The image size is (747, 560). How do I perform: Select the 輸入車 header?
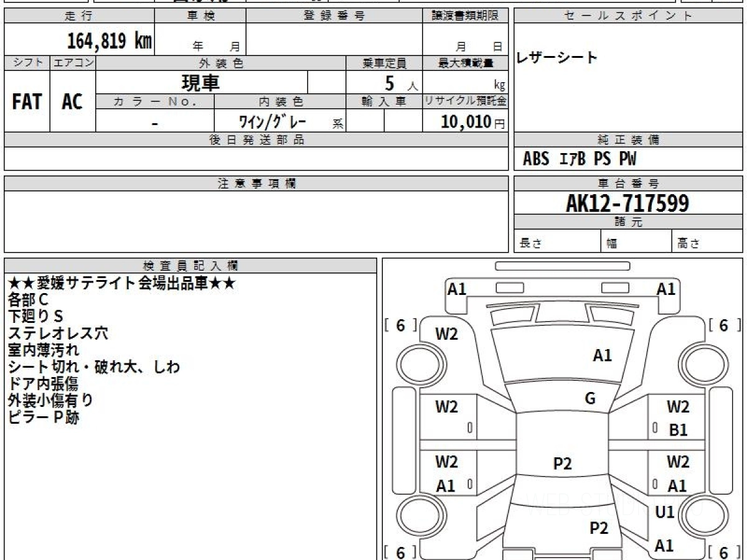tap(384, 101)
